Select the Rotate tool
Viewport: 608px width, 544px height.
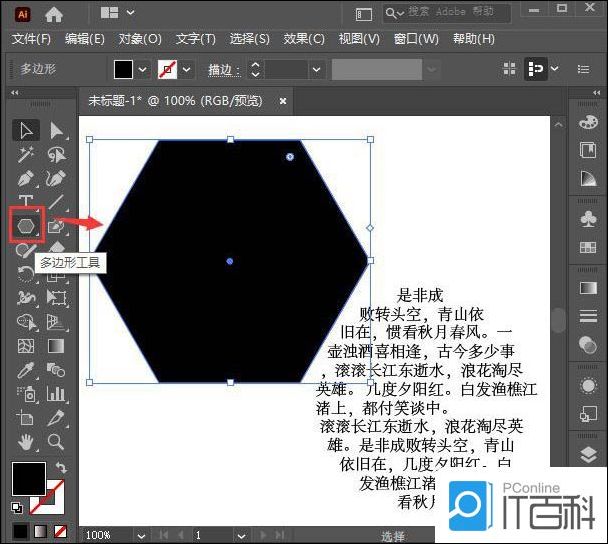[x=26, y=274]
